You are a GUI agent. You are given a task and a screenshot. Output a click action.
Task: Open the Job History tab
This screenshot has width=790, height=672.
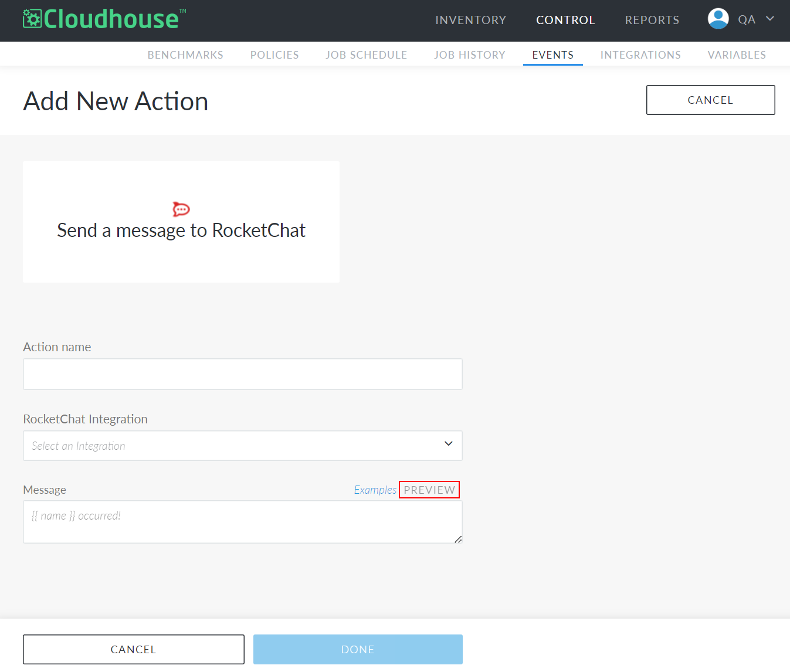[470, 55]
